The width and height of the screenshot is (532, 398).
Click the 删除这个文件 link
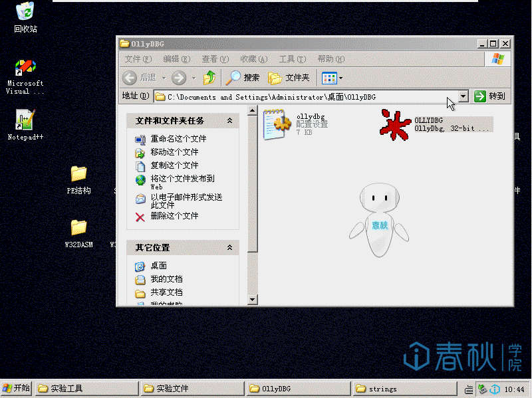(x=174, y=216)
